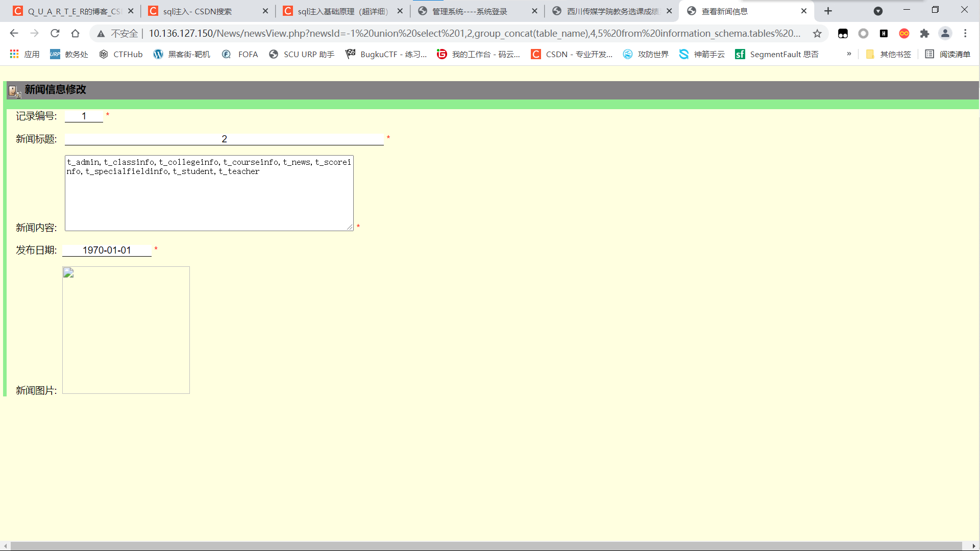Click the URL address bar

coord(475,33)
